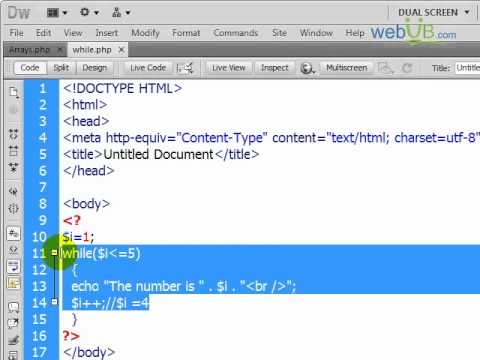This screenshot has height=360, width=480.
Task: Switch to Split view
Action: coord(61,68)
